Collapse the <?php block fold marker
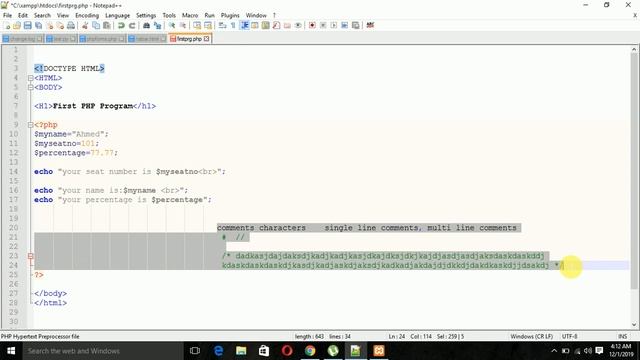Image resolution: width=640 pixels, height=360 pixels. pos(31,125)
